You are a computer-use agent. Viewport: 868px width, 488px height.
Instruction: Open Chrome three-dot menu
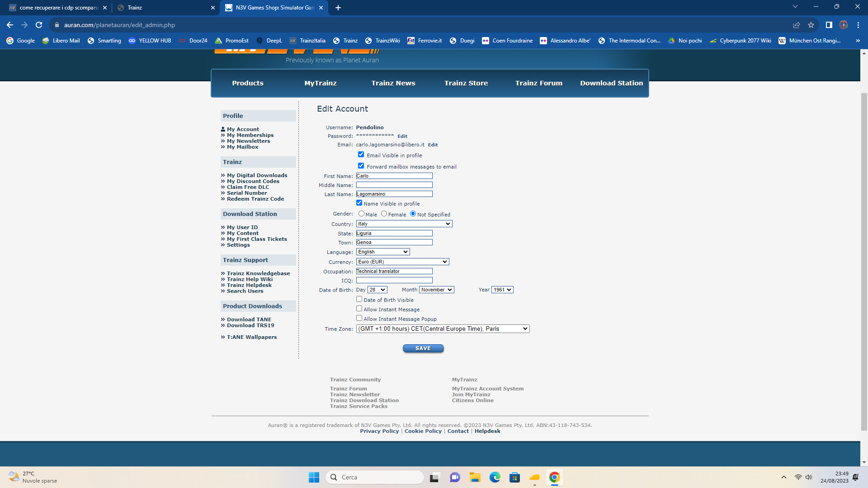click(858, 25)
